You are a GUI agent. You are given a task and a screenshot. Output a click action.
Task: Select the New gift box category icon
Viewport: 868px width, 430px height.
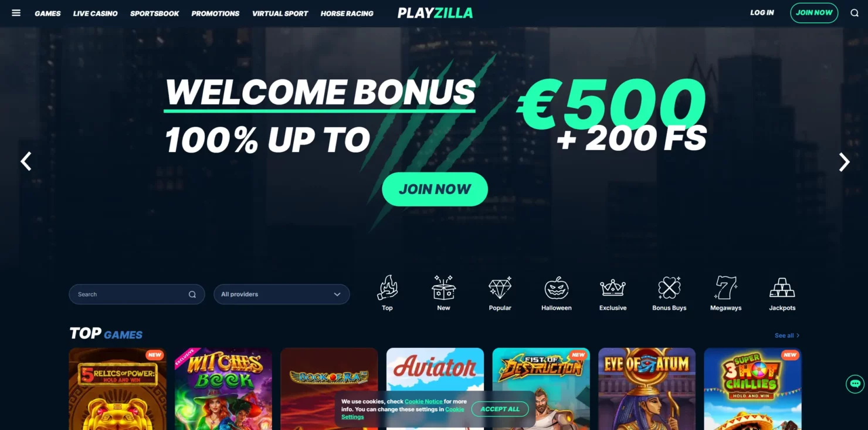(443, 288)
